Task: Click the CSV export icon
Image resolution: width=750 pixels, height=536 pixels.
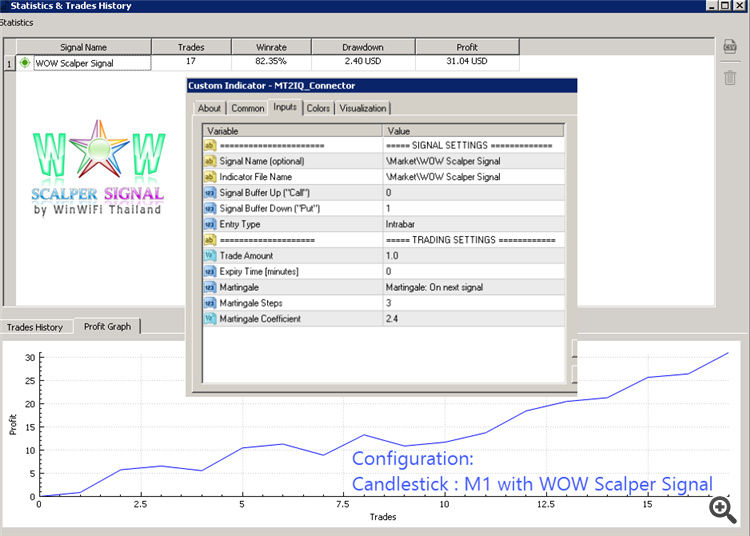Action: 730,47
